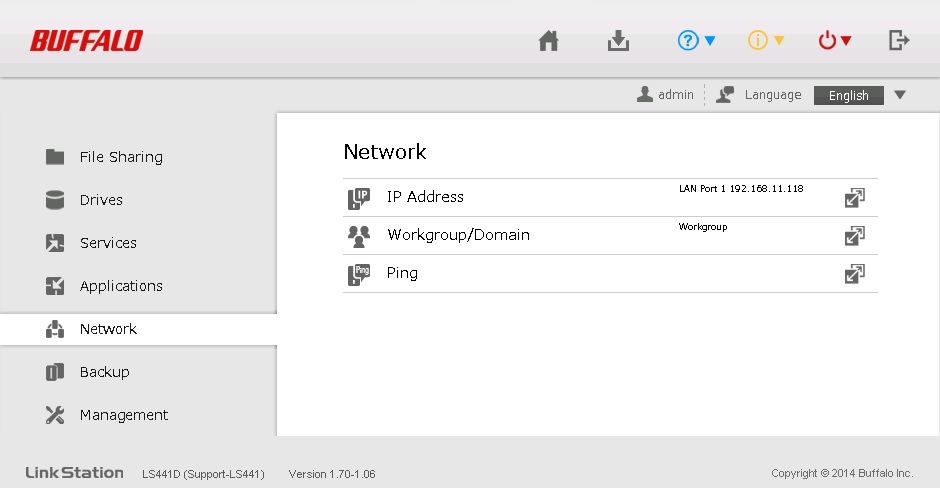Open the blue help question-mark dropdown
This screenshot has height=488, width=940.
[x=697, y=41]
